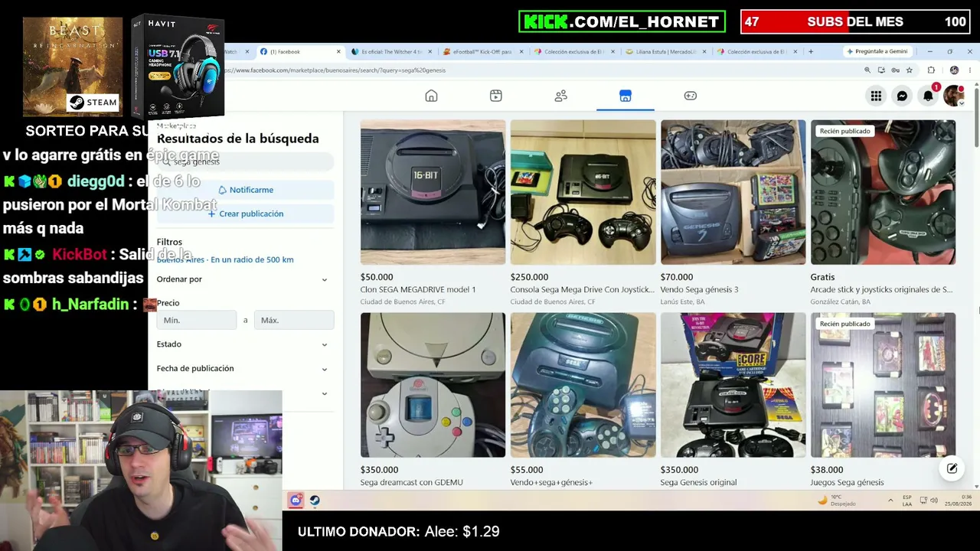Open the Steam taskbar icon

point(315,500)
